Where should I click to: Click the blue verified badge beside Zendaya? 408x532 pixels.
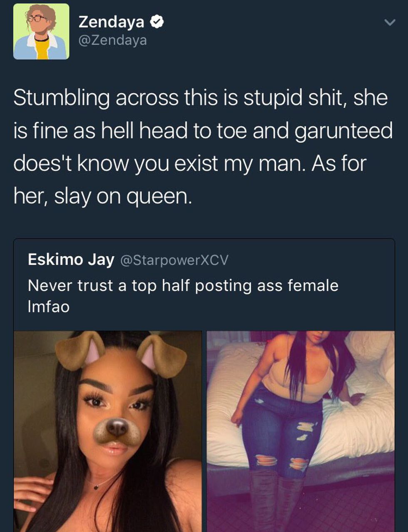click(x=157, y=22)
